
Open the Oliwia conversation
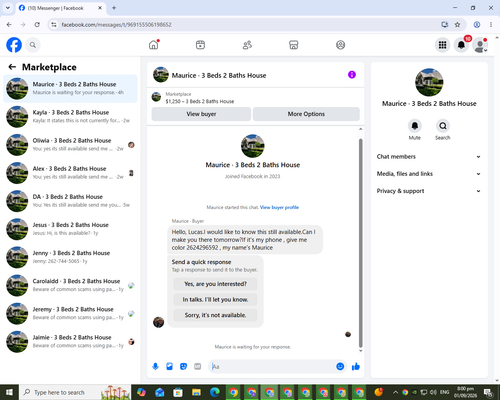[x=70, y=145]
